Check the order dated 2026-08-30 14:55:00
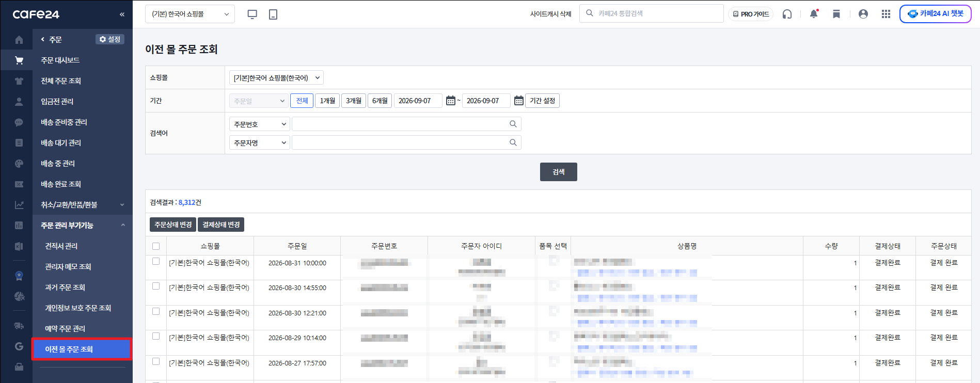This screenshot has width=980, height=383. pyautogui.click(x=156, y=286)
